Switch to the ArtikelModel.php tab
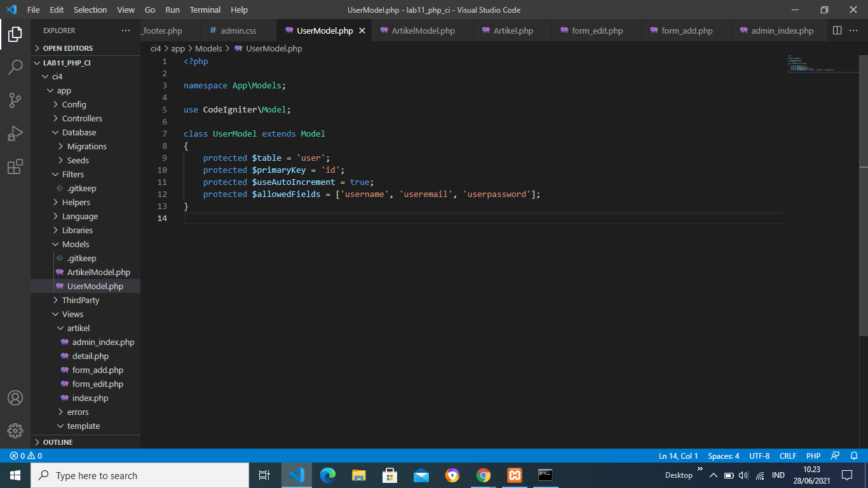Screen dimensions: 868x488 tap(421, 30)
